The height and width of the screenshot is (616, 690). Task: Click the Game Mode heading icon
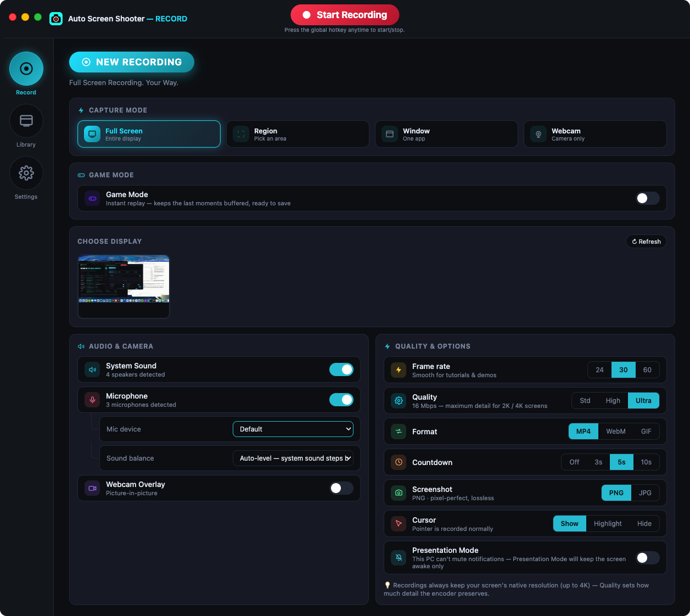pyautogui.click(x=81, y=175)
